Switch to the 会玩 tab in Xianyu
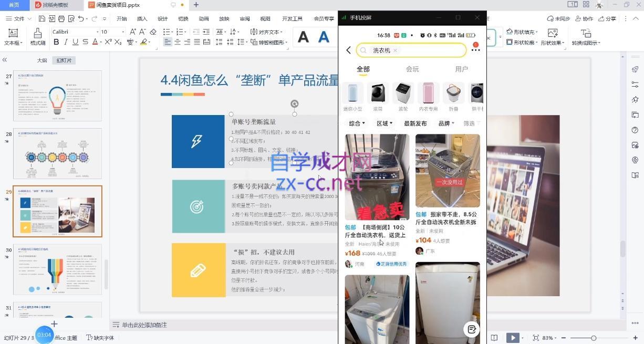644x344 pixels. click(x=412, y=69)
